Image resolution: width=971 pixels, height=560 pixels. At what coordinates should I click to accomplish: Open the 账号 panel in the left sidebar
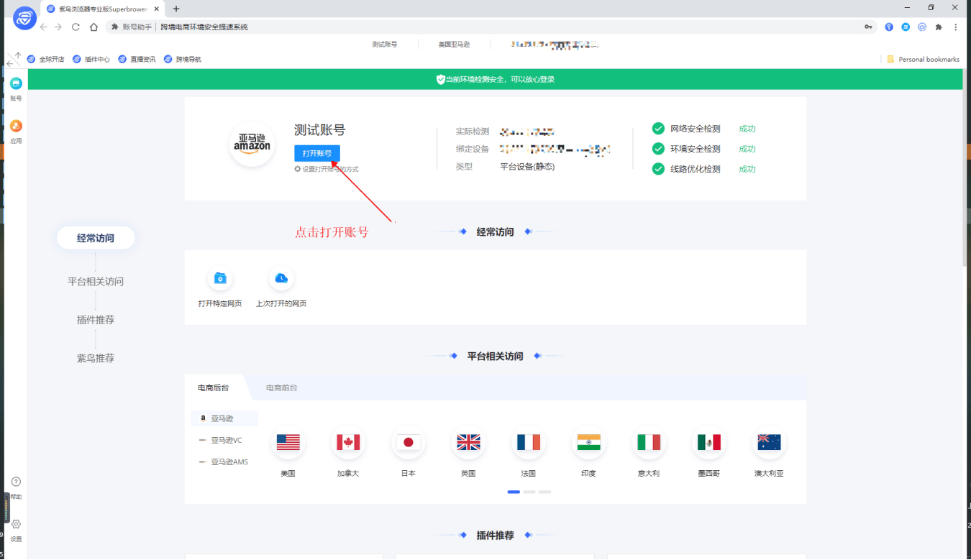[16, 88]
